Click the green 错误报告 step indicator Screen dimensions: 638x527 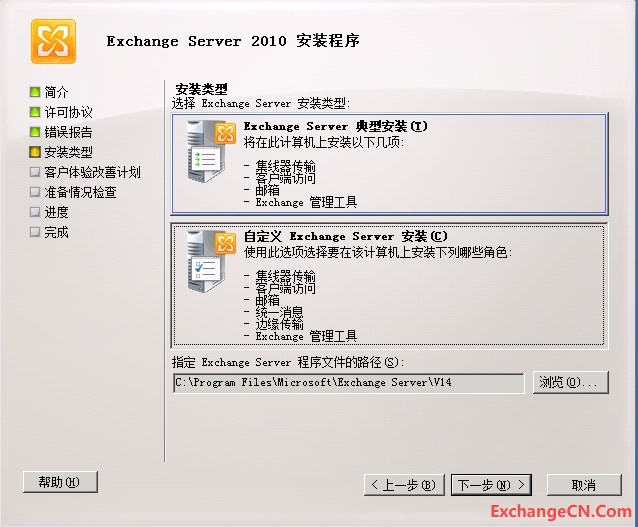coord(35,132)
